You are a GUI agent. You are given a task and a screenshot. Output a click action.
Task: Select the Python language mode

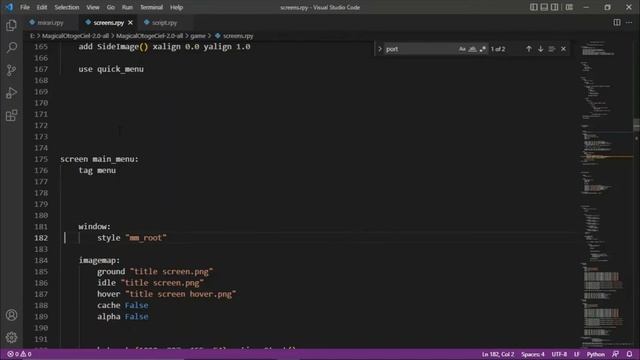(x=596, y=354)
